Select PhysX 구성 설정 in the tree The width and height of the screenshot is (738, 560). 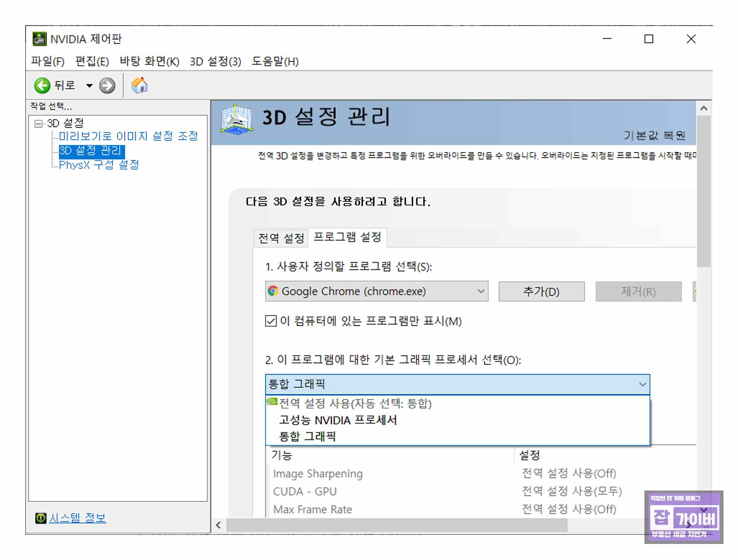click(x=99, y=165)
